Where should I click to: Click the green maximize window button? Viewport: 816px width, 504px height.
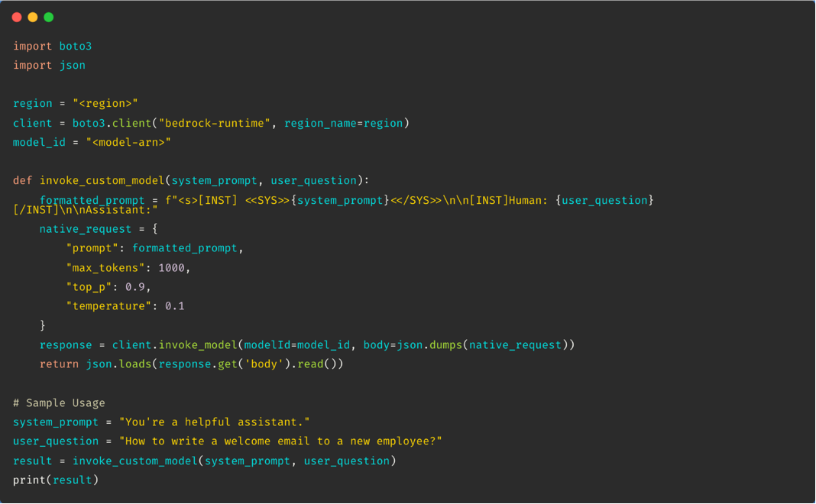click(x=49, y=17)
